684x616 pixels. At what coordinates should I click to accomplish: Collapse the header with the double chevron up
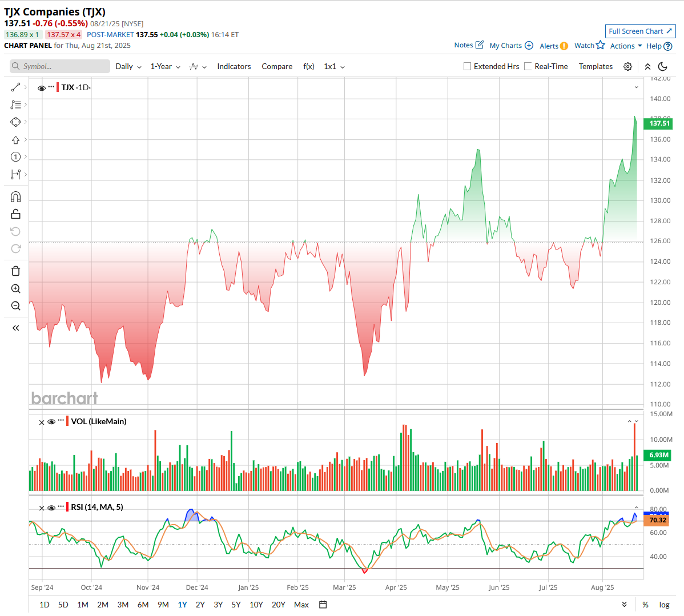(648, 66)
